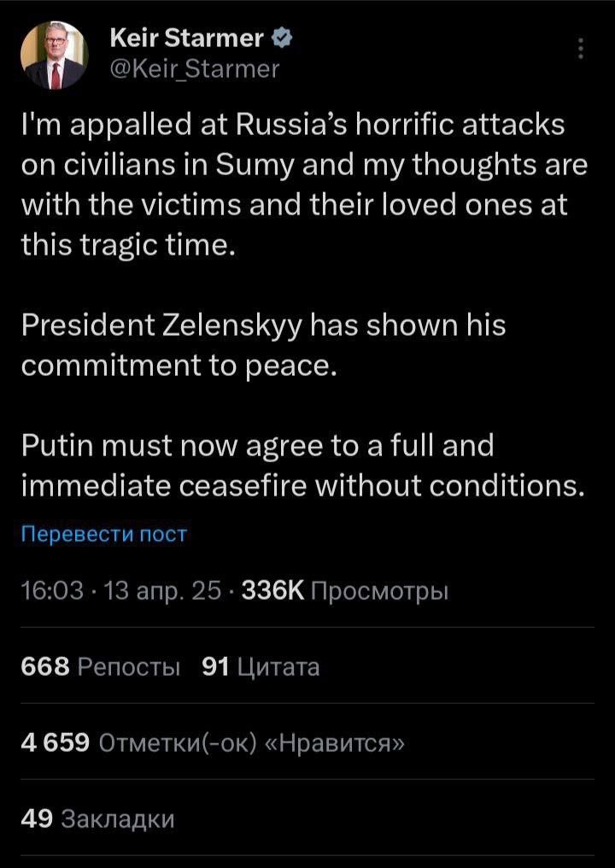The image size is (615, 868).
Task: Open the "91 Цитата" quotes list
Action: pyautogui.click(x=261, y=667)
